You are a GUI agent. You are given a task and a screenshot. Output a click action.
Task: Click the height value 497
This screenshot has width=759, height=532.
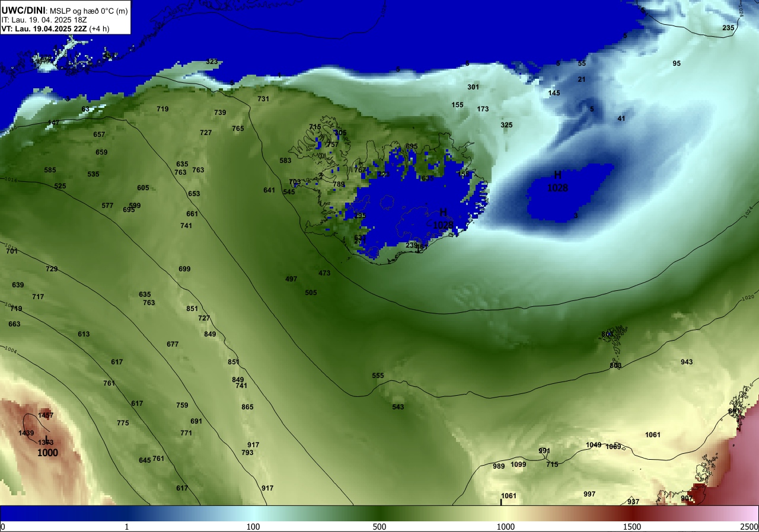pos(291,279)
